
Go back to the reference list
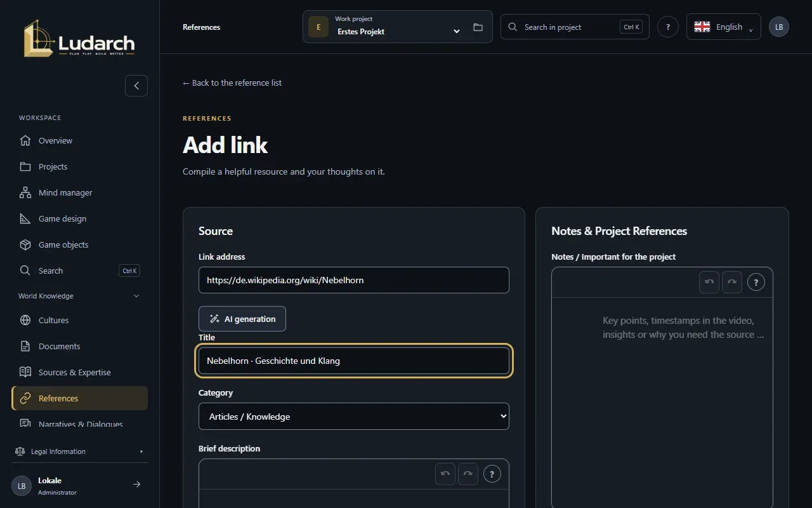pos(232,83)
